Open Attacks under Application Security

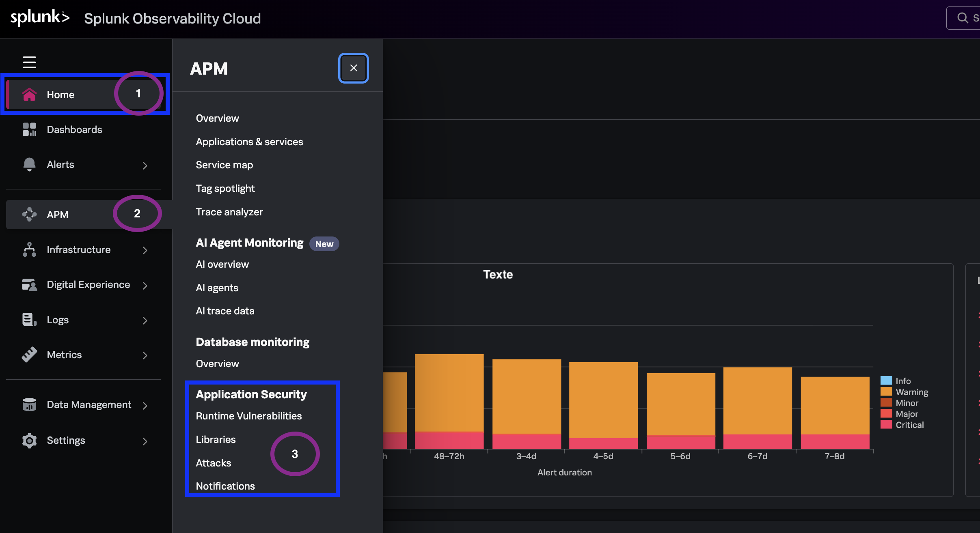(x=213, y=463)
